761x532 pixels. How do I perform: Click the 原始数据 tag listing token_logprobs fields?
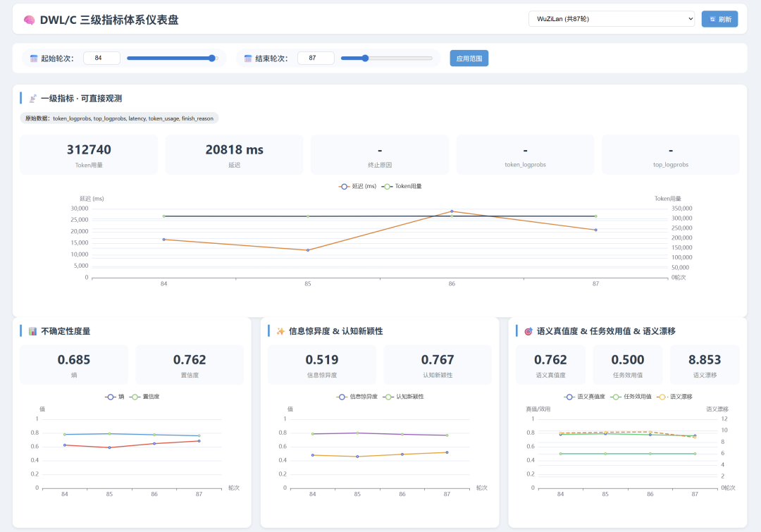119,118
